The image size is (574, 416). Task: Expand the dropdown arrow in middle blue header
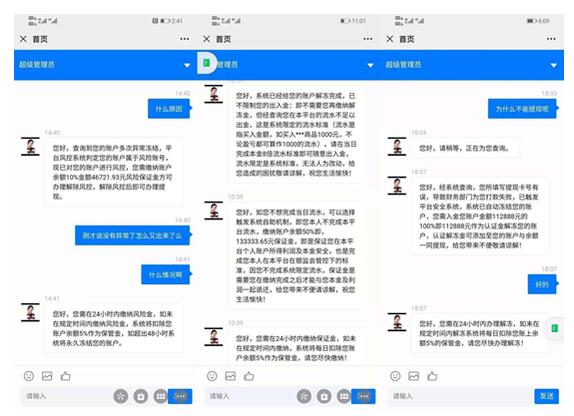click(x=370, y=66)
